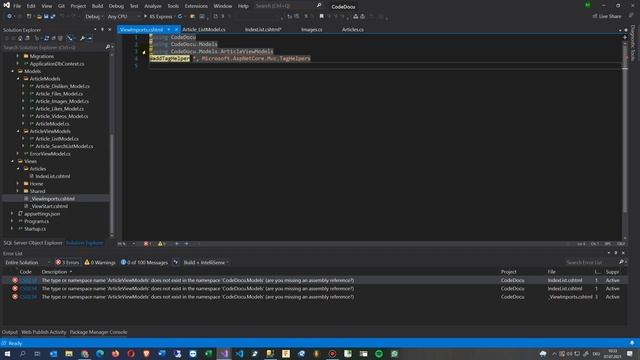The height and width of the screenshot is (360, 640).
Task: Click the editor warning count indicator
Action: [162, 244]
